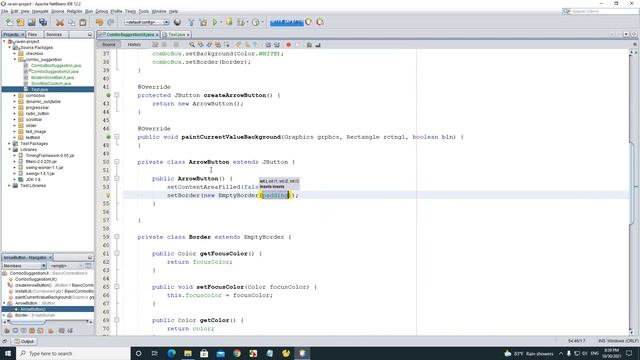Open the default config dropdown
This screenshot has height=360, width=640.
147,22
